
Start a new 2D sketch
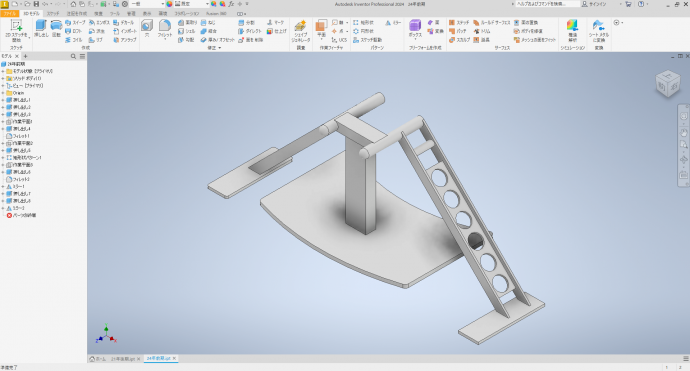coord(16,30)
